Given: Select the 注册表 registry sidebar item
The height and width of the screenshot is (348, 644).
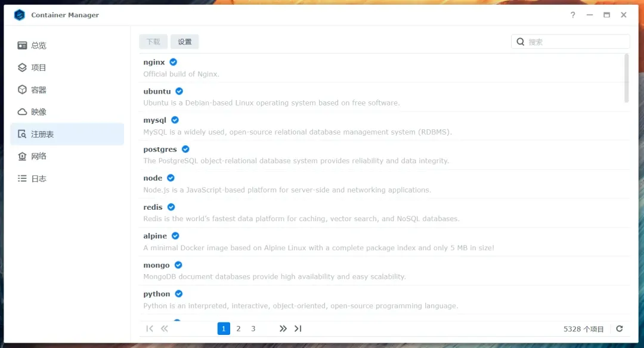Looking at the screenshot, I should 67,134.
